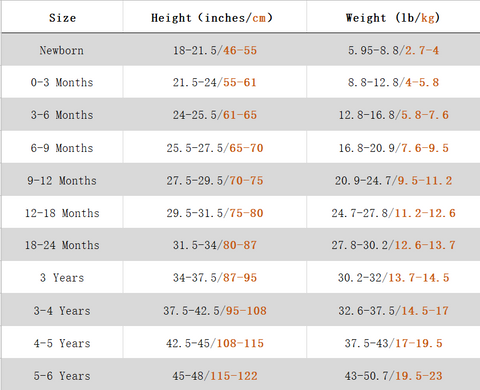The image size is (480, 390).
Task: Select the 3-6 Months size cell
Action: pos(62,115)
